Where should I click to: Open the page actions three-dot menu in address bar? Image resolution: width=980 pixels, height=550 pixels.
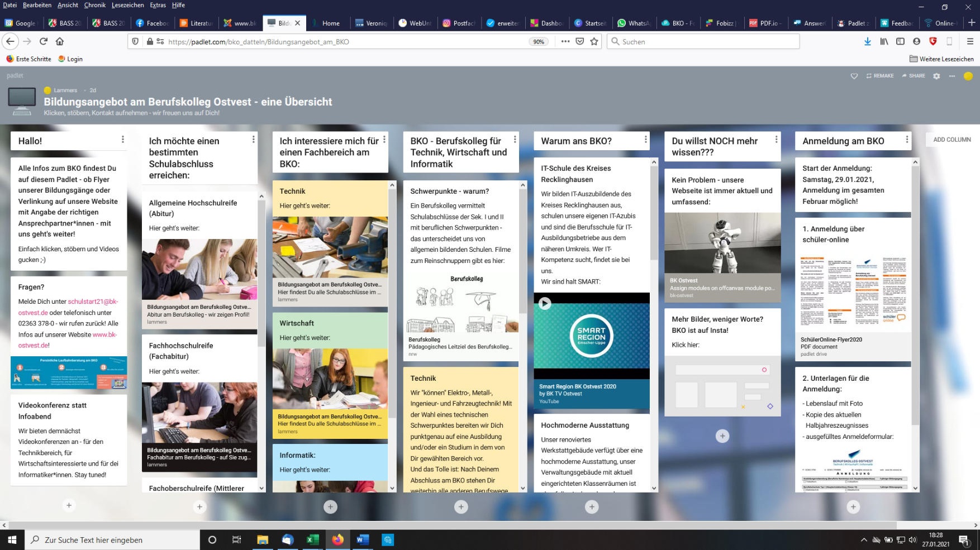[565, 41]
